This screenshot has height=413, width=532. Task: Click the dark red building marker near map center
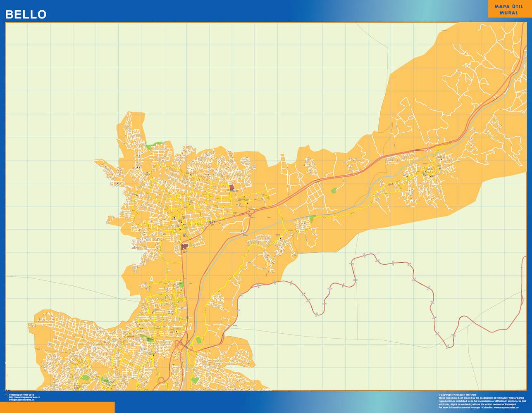click(231, 187)
